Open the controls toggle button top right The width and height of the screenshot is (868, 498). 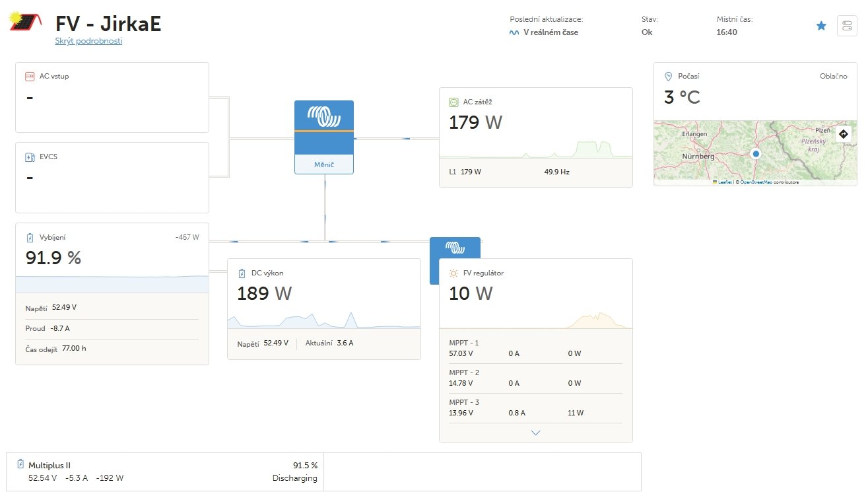click(846, 26)
